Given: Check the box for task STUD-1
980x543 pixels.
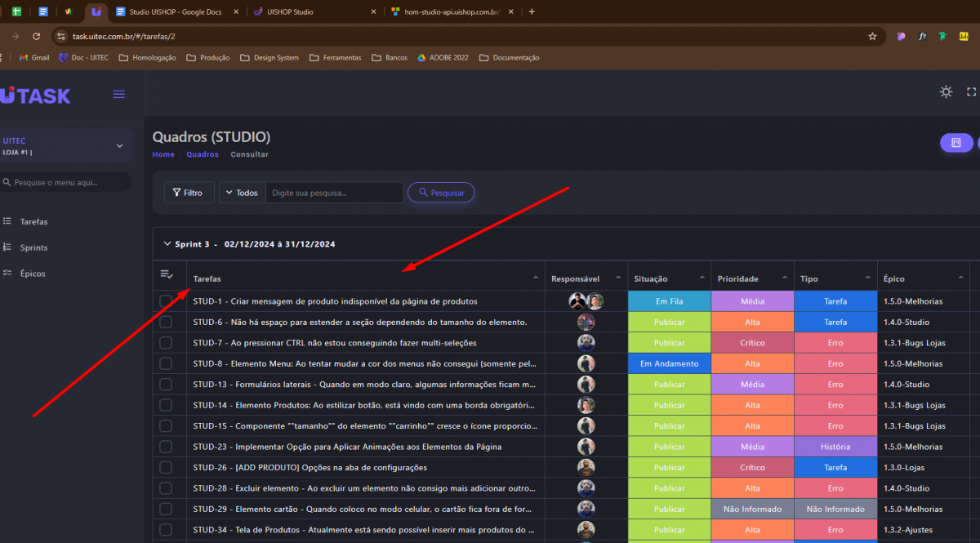Looking at the screenshot, I should [x=166, y=301].
